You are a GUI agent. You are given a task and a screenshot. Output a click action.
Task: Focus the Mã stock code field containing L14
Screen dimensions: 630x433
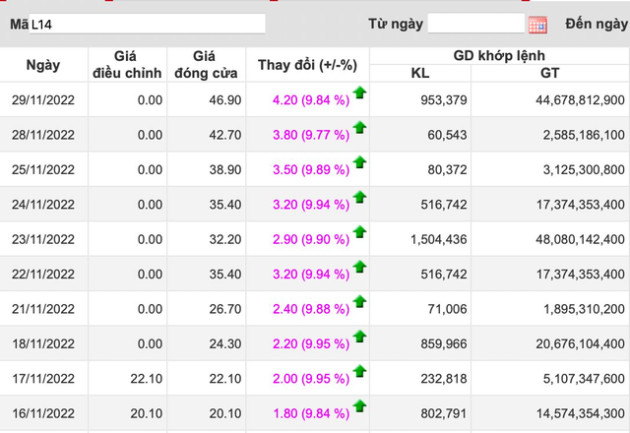coord(147,24)
